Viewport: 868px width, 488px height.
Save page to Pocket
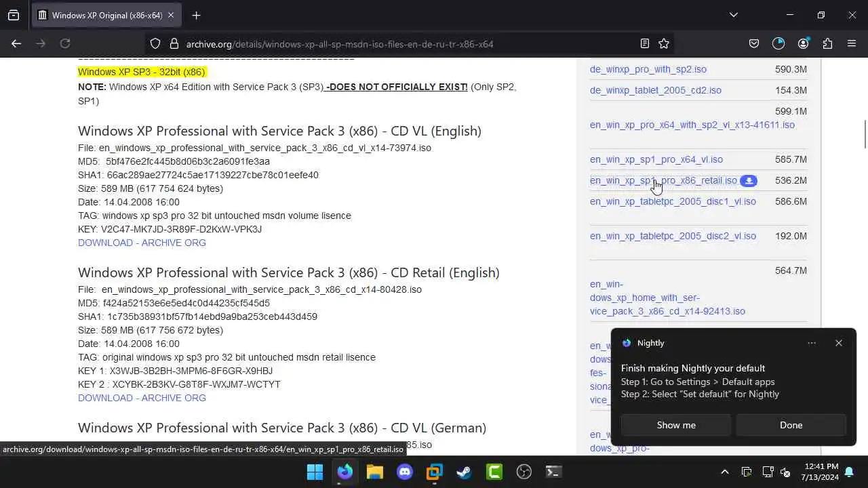pos(754,43)
